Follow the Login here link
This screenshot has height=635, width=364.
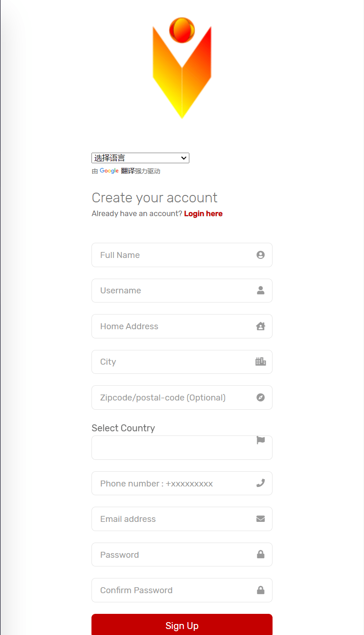tap(203, 213)
